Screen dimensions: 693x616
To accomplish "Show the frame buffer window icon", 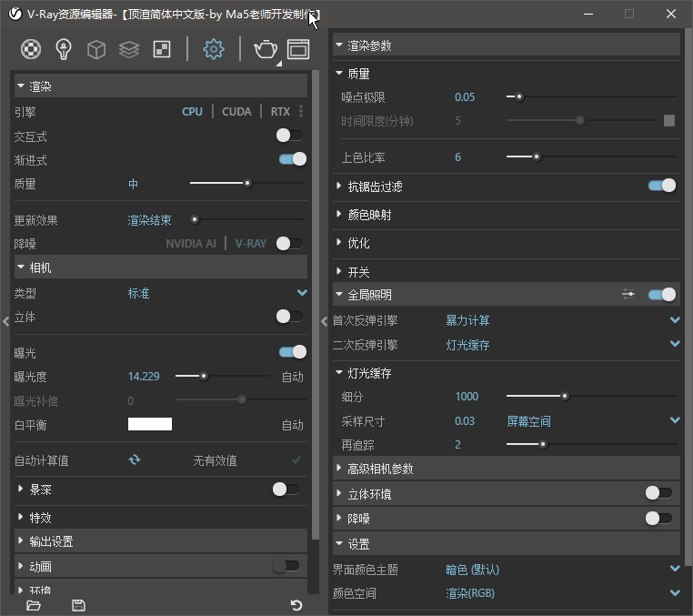I will pos(298,49).
